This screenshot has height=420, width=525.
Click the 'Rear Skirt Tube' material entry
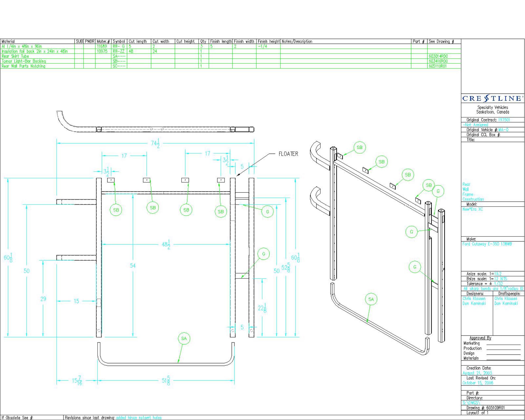click(x=15, y=56)
